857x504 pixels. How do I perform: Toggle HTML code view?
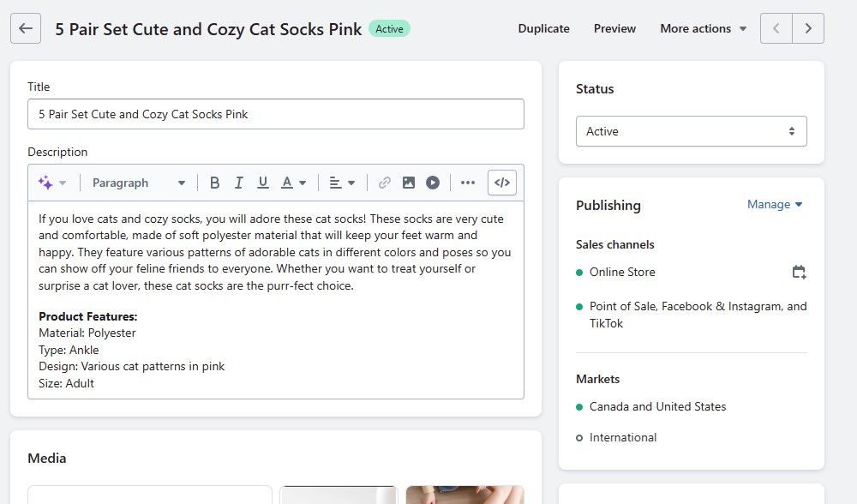pyautogui.click(x=502, y=183)
